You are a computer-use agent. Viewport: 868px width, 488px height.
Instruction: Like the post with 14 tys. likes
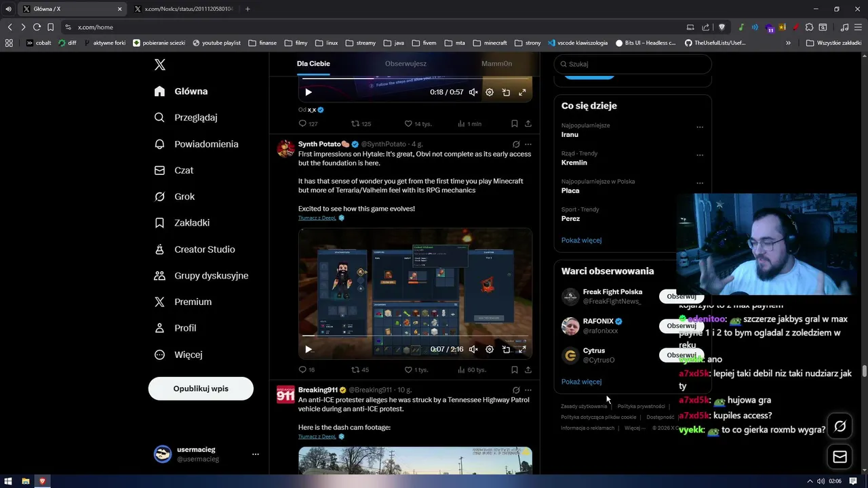pyautogui.click(x=418, y=124)
